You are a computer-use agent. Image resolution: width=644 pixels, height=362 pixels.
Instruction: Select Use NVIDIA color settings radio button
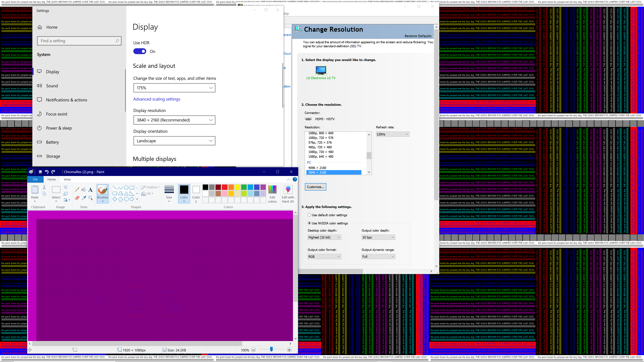[x=309, y=223]
